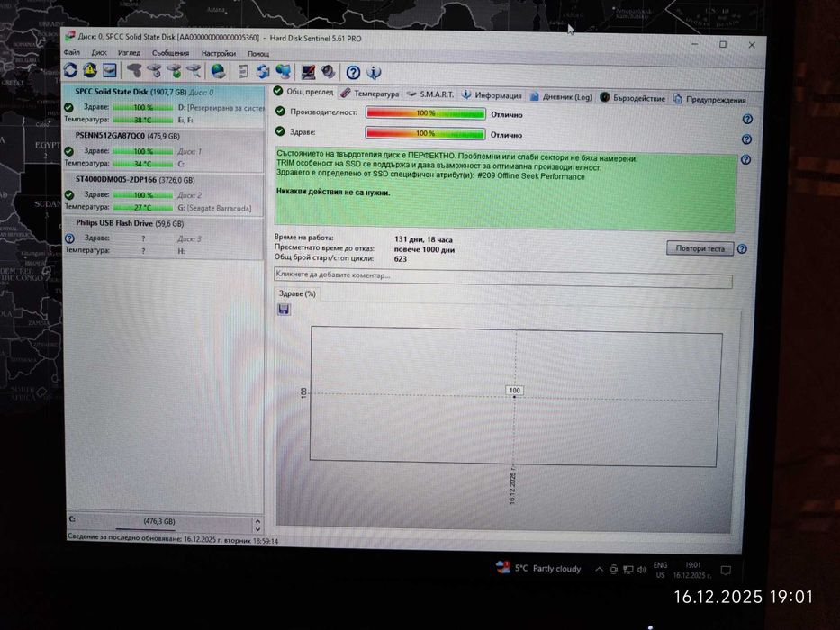This screenshot has width=840, height=630.
Task: Open the Windows notification center icon
Action: (726, 571)
